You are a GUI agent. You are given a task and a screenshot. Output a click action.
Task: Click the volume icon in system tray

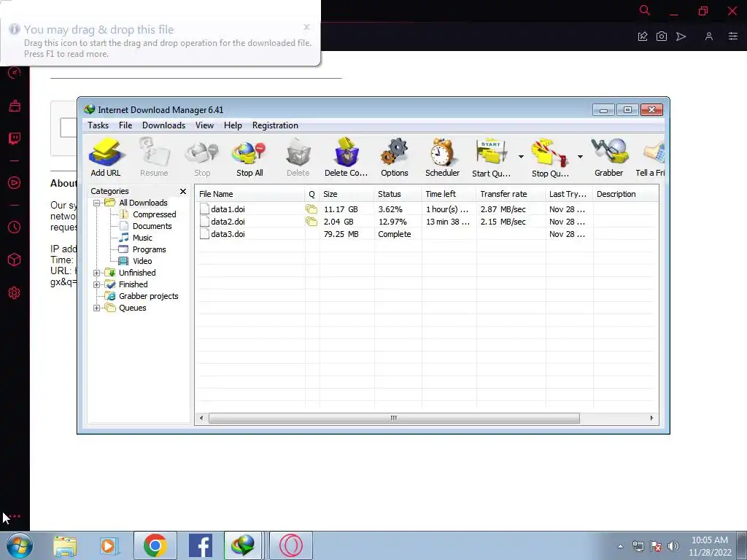(x=673, y=546)
